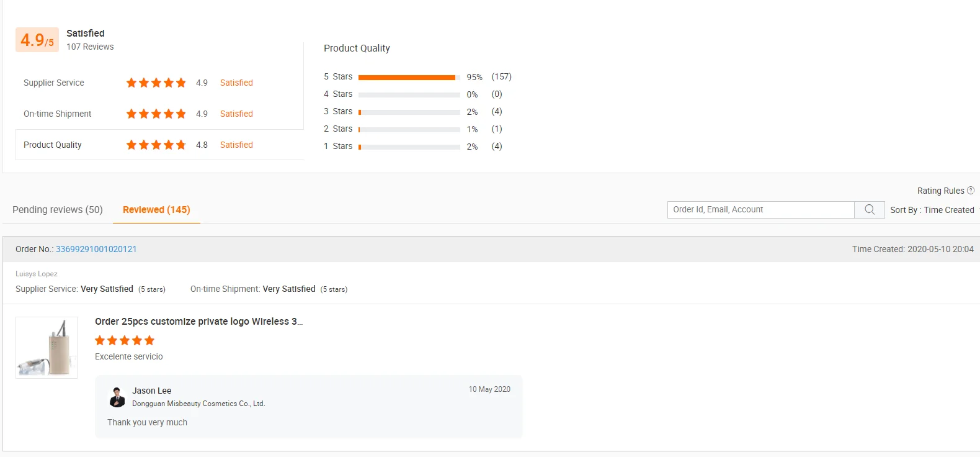Click the 4.9/5 overall score badge

(37, 40)
